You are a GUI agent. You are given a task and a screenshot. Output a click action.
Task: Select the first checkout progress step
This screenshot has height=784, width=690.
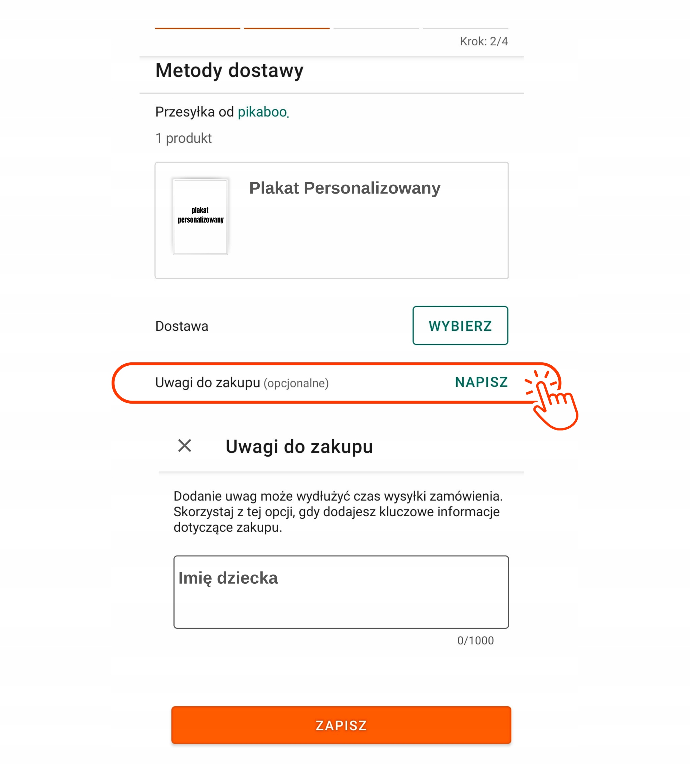click(198, 28)
